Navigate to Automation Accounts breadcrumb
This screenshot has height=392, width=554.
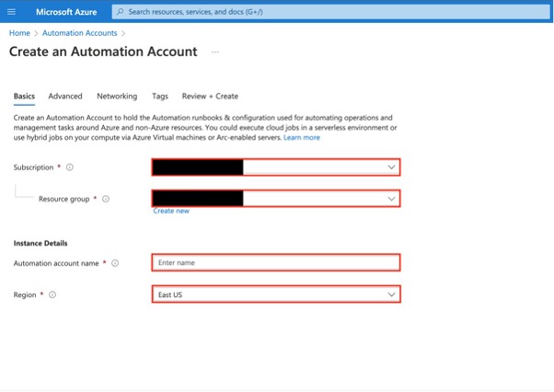[x=79, y=33]
